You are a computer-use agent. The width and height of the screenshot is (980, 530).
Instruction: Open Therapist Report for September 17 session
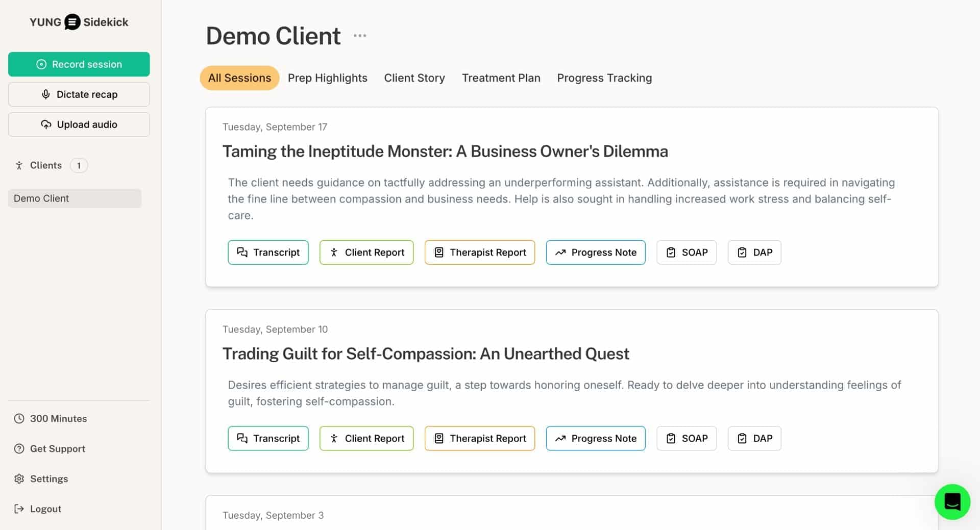click(479, 253)
